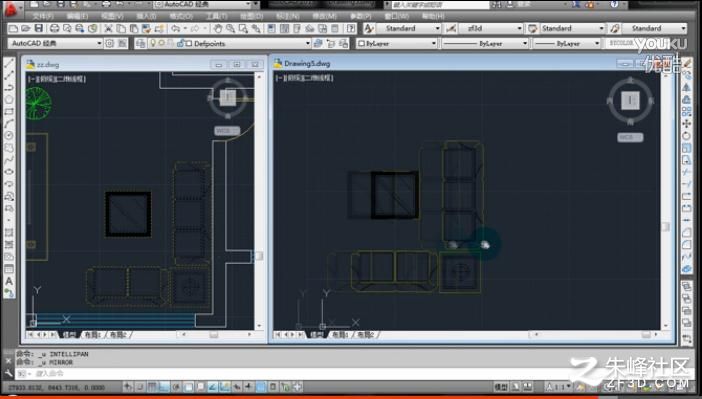The height and width of the screenshot is (399, 702).
Task: Open Layer Properties Manager icon
Action: (x=141, y=43)
